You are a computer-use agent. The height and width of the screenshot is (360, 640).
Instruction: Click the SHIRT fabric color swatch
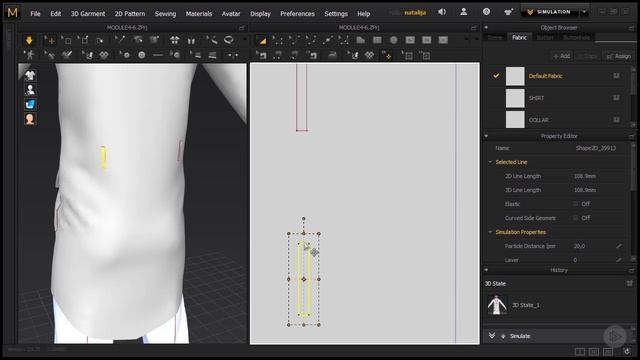[x=515, y=98]
